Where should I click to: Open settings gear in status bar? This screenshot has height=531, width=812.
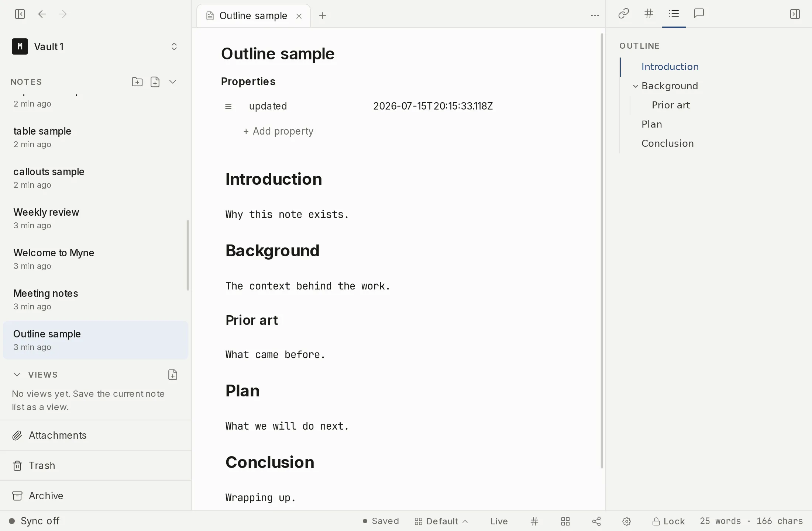pos(627,521)
